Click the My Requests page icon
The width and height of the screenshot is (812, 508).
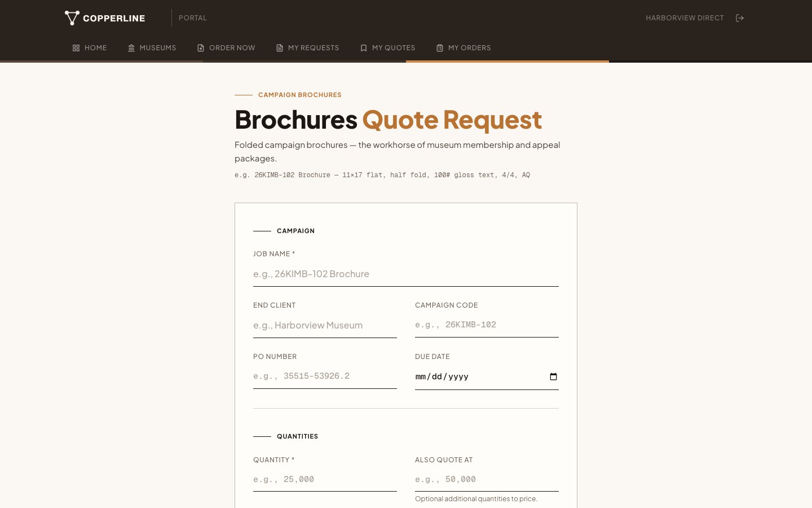coord(280,48)
